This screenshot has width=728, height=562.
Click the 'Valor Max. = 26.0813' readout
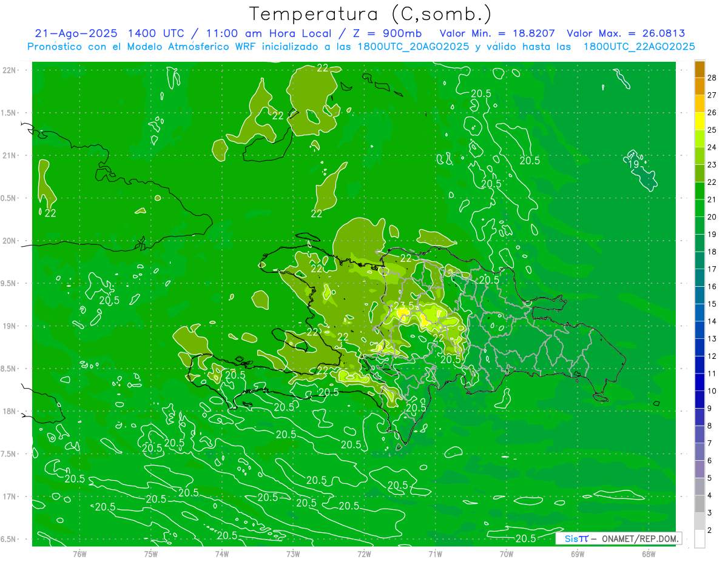(x=627, y=33)
